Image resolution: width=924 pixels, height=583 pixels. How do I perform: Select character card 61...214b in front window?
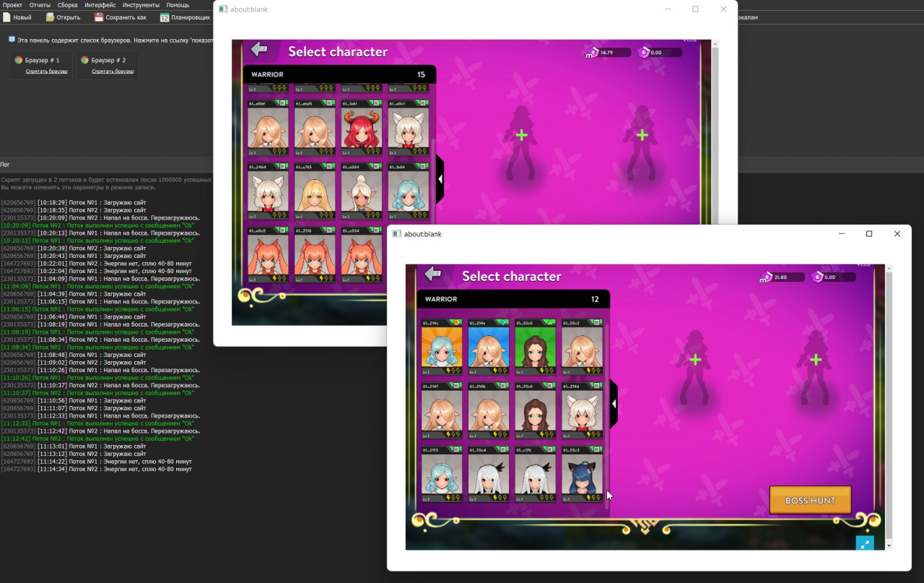point(489,411)
